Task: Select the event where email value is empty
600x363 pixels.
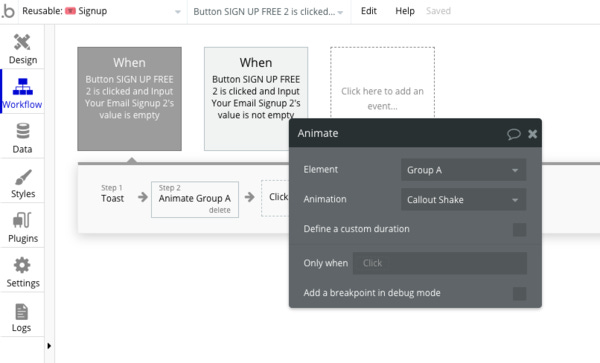Action: click(129, 99)
